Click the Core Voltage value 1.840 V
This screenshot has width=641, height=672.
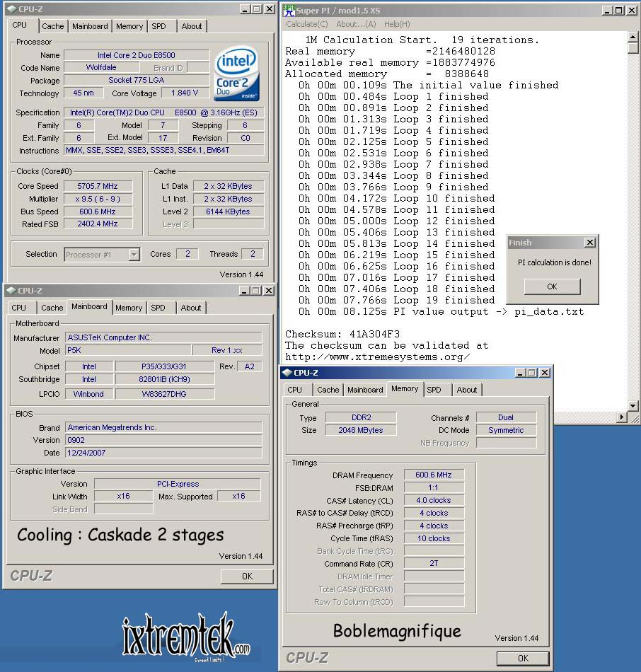(185, 93)
